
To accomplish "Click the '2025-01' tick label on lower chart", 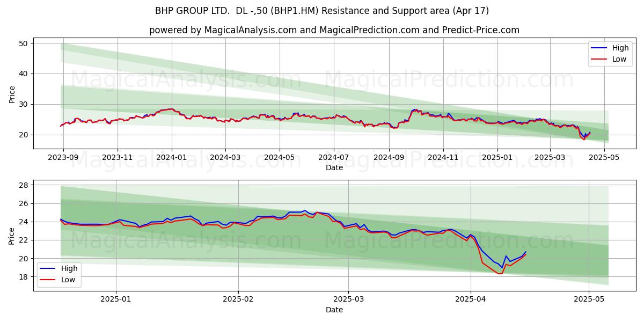I will (x=116, y=300).
